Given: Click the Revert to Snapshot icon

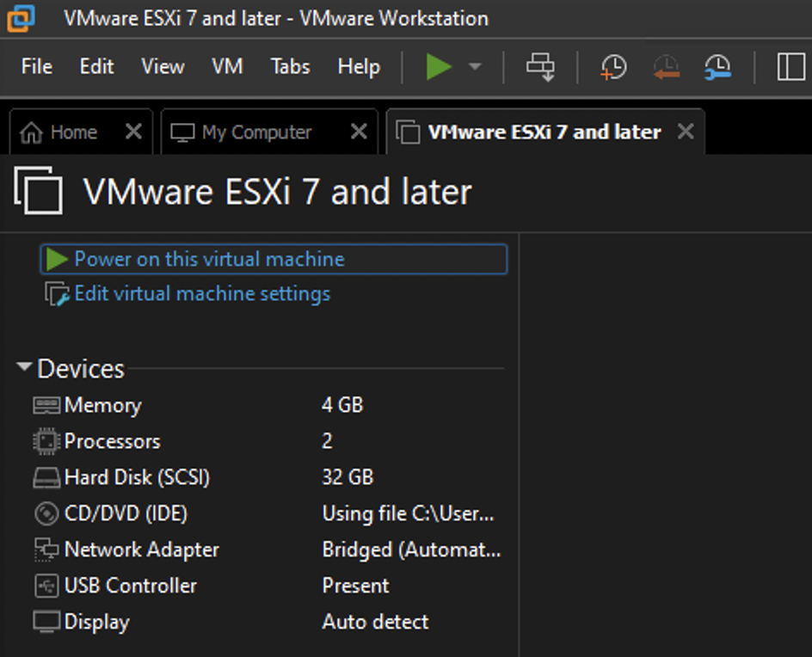Looking at the screenshot, I should 666,67.
